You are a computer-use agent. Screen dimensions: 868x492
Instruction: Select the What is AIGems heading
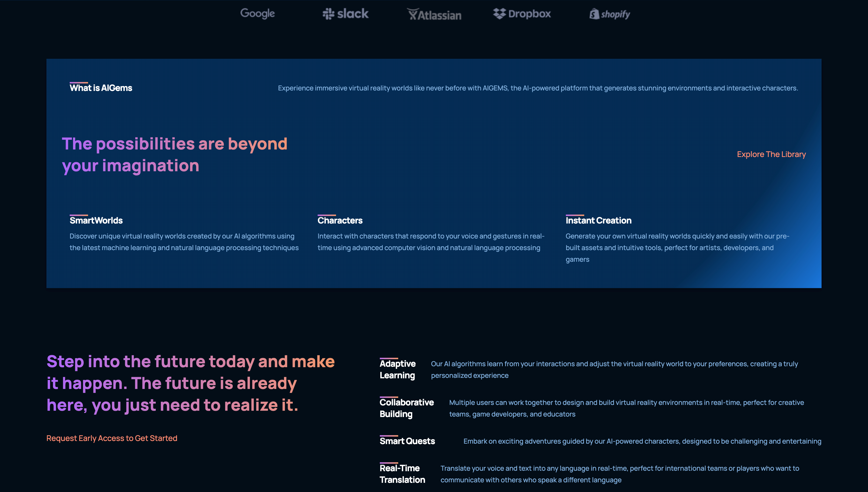pyautogui.click(x=101, y=88)
